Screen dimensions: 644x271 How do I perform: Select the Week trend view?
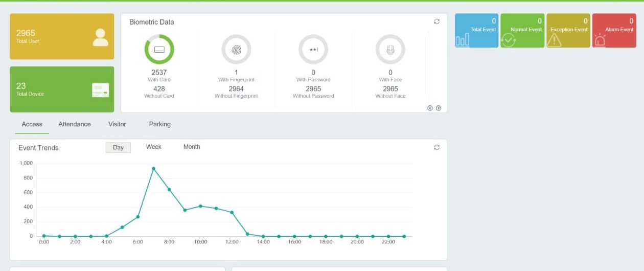coord(154,147)
